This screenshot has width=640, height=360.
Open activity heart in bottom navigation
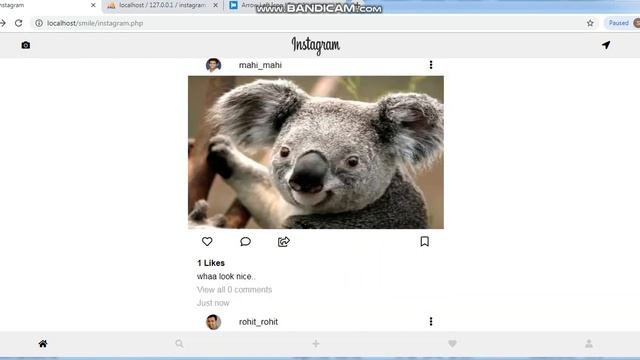coord(452,344)
